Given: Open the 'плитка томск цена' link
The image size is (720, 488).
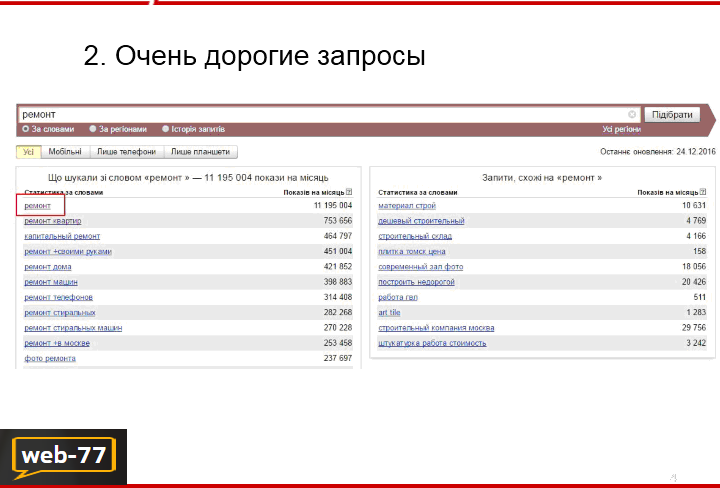Looking at the screenshot, I should click(412, 252).
